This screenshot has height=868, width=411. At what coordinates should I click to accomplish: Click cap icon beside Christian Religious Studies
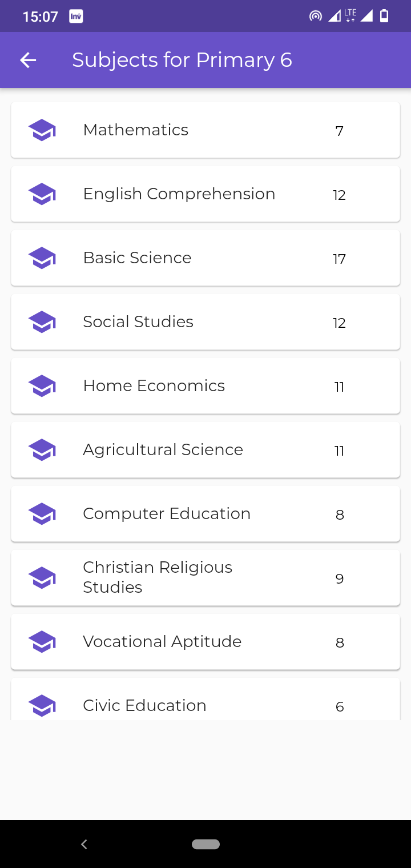point(42,578)
